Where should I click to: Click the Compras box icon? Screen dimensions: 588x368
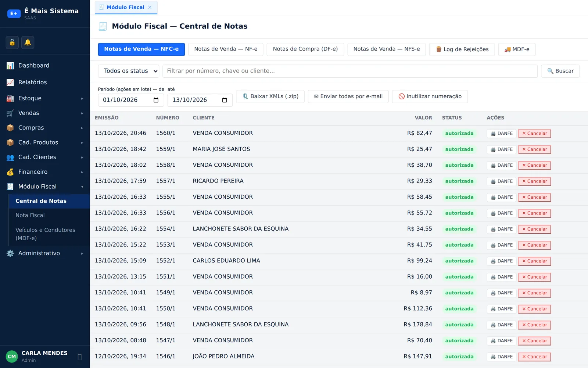click(10, 128)
